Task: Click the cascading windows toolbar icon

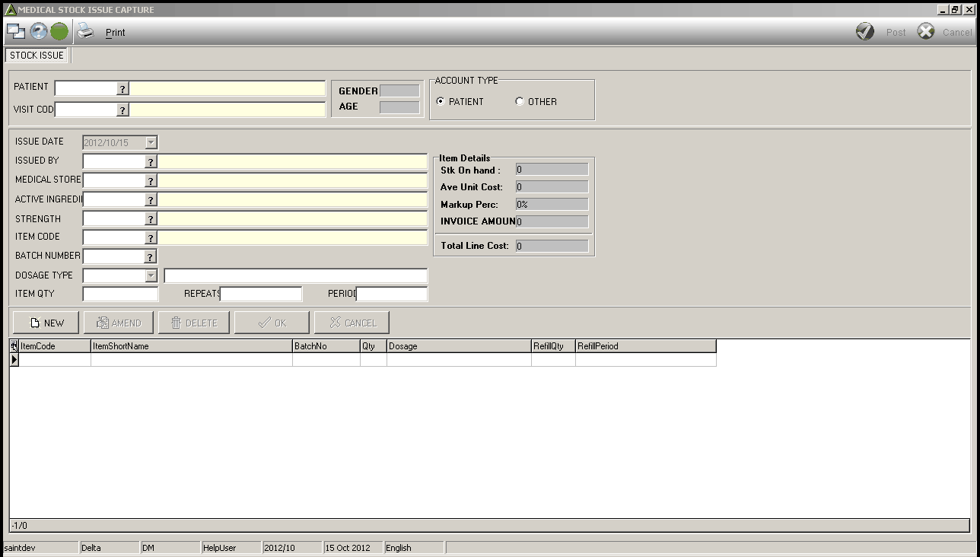Action: [16, 31]
